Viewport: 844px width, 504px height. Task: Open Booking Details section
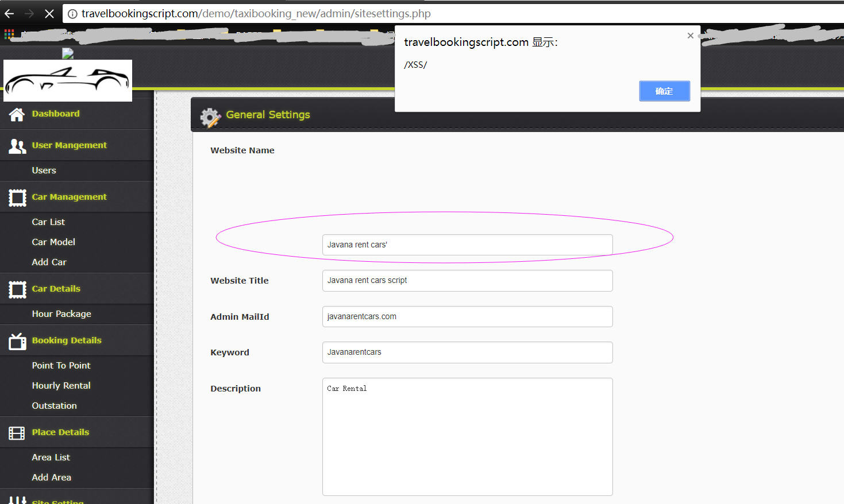click(67, 340)
